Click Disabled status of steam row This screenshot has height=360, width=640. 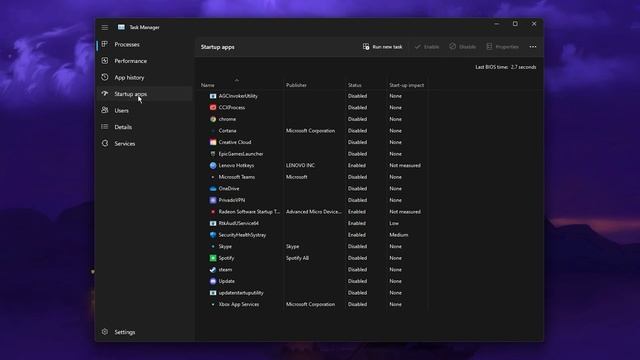click(x=358, y=270)
